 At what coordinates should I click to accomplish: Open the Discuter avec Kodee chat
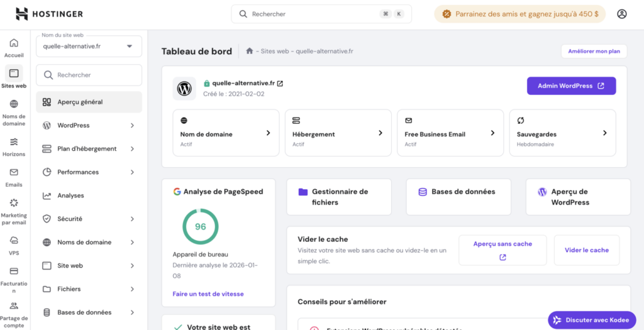coord(592,320)
